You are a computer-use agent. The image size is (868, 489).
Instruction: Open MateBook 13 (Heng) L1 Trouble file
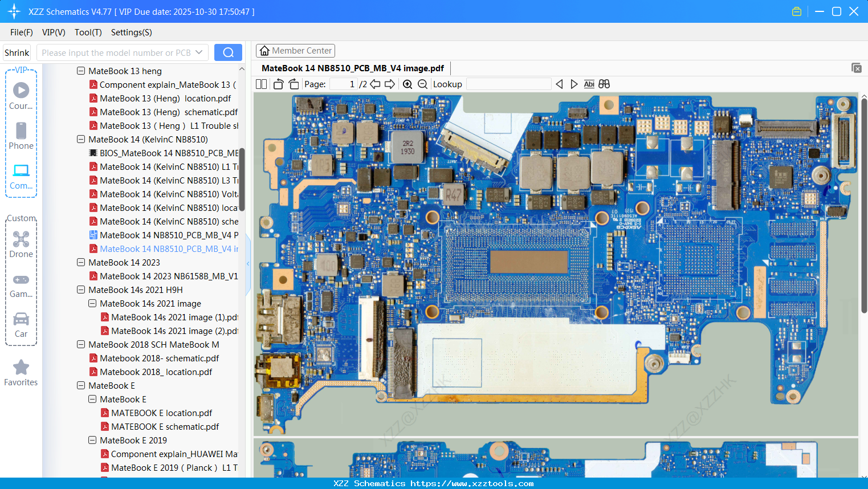(164, 126)
